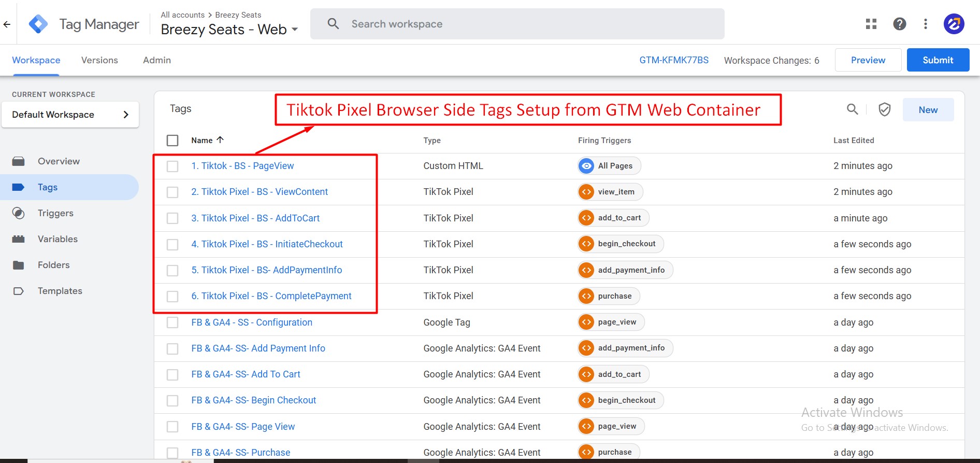Screen dimensions: 980x463
Task: Click the Firing Triggers column header
Action: (x=604, y=141)
